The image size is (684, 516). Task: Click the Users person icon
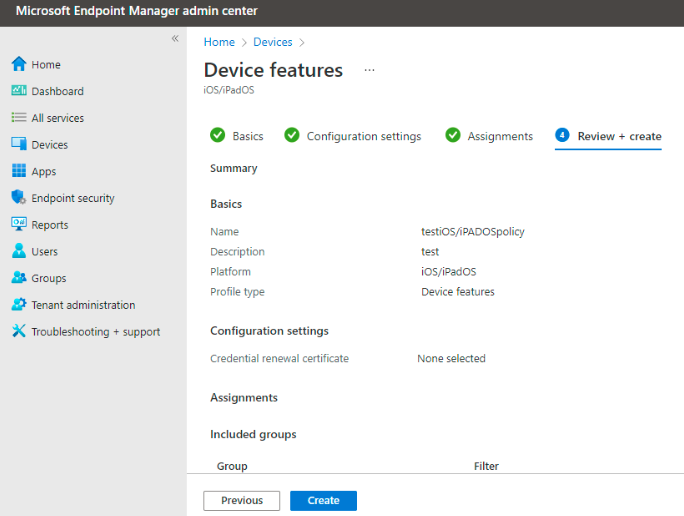point(19,252)
